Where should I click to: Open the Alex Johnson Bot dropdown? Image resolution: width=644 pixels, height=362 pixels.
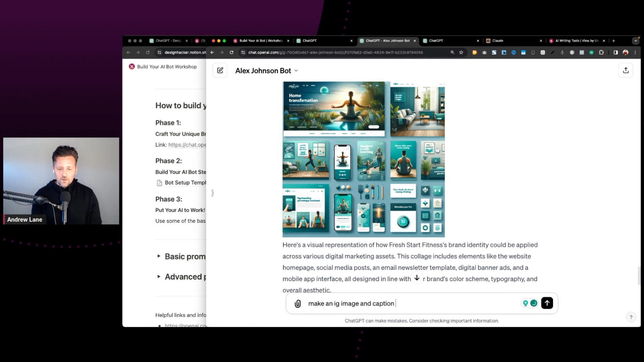(296, 70)
